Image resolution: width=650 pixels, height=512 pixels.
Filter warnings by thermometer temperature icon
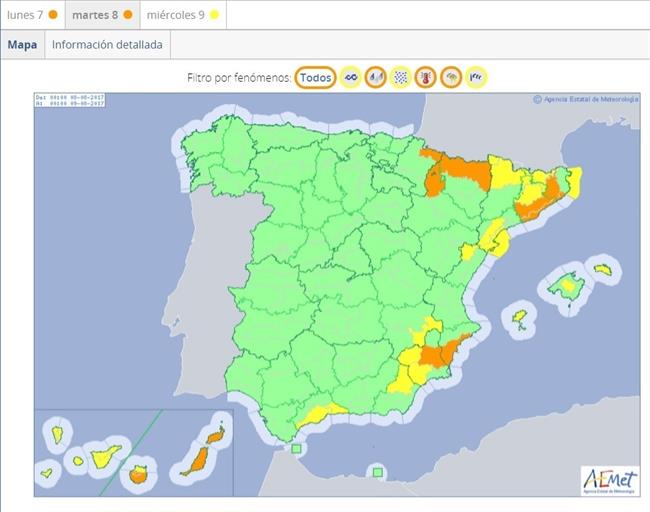pyautogui.click(x=426, y=77)
